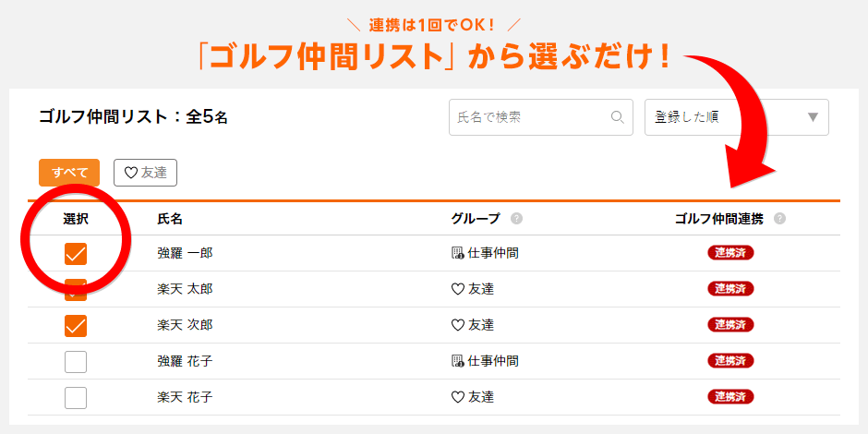Click heart icon in 楽天 次郎 row
Screen dimensions: 868x434
pyautogui.click(x=458, y=325)
